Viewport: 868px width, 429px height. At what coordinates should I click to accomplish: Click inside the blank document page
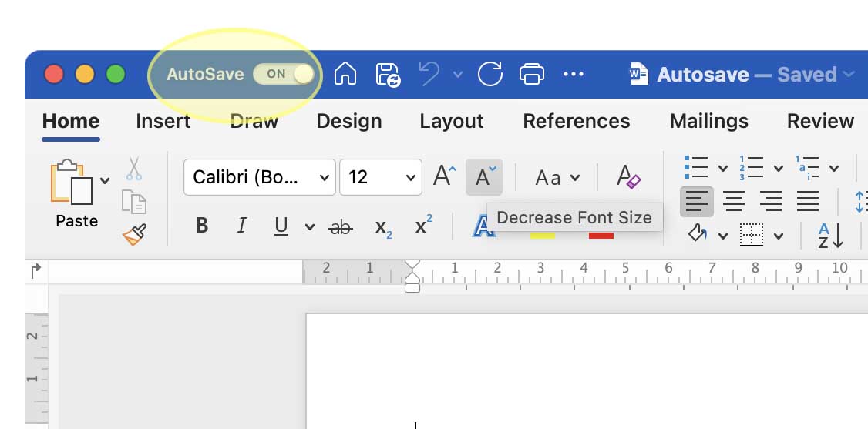(587, 371)
